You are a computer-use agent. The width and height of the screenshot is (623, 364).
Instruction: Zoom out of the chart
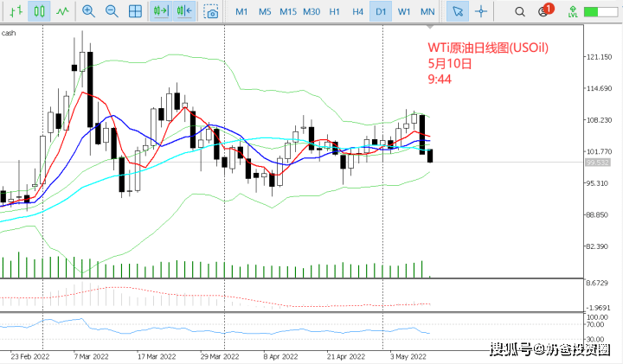(x=112, y=11)
